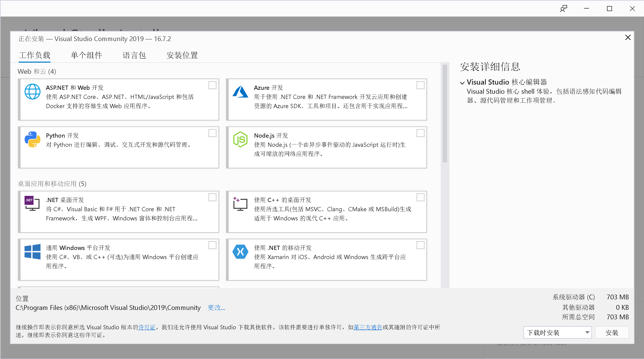Click the Python logo icon

point(33,139)
